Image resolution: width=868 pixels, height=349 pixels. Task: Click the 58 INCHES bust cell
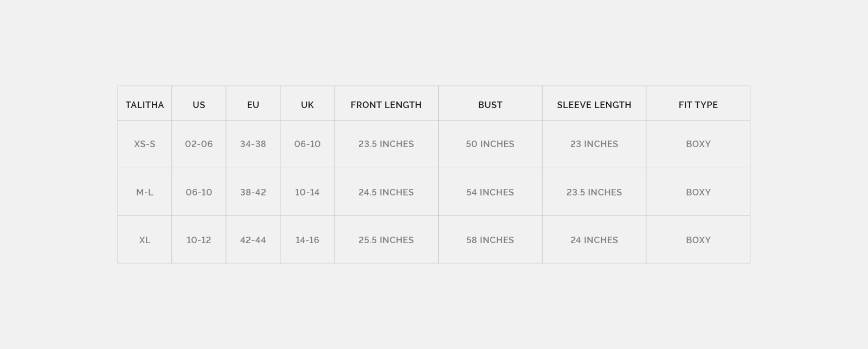click(x=490, y=240)
